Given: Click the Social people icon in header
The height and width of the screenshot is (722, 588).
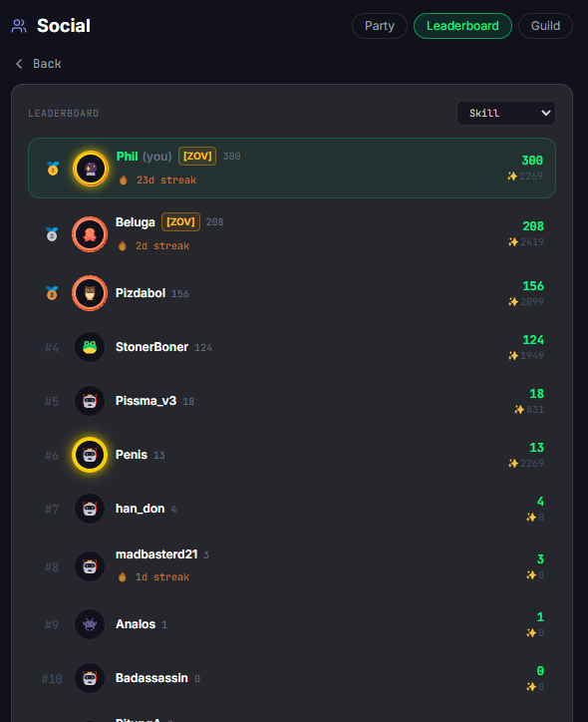Looking at the screenshot, I should click(19, 26).
